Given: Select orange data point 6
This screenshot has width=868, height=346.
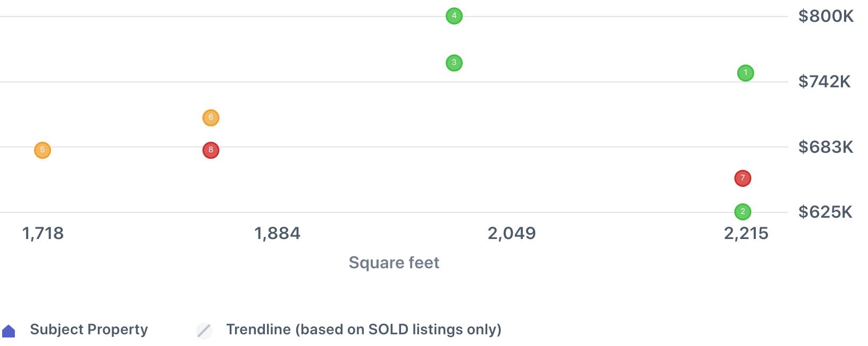Looking at the screenshot, I should tap(211, 118).
